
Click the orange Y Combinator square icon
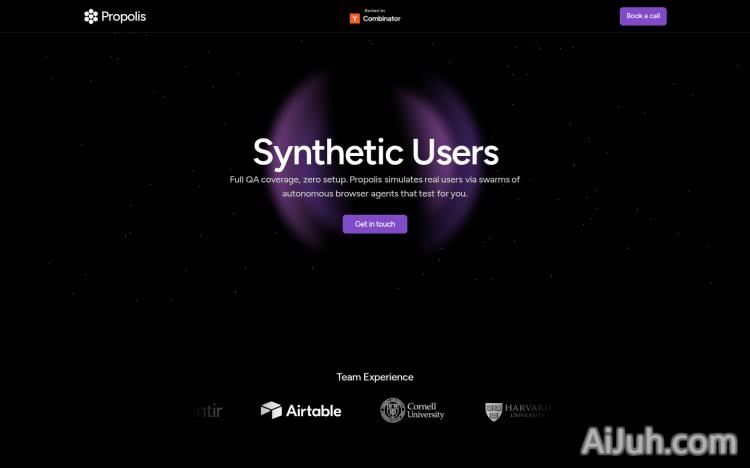click(354, 18)
